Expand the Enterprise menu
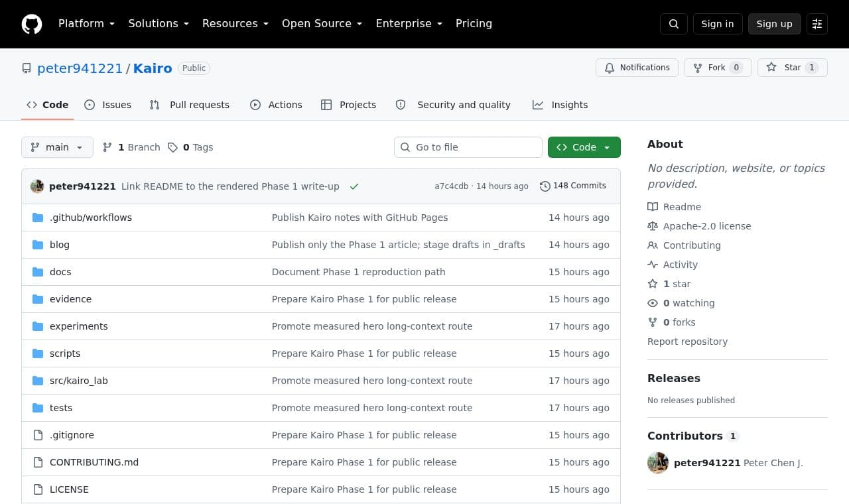This screenshot has height=504, width=849. [409, 24]
